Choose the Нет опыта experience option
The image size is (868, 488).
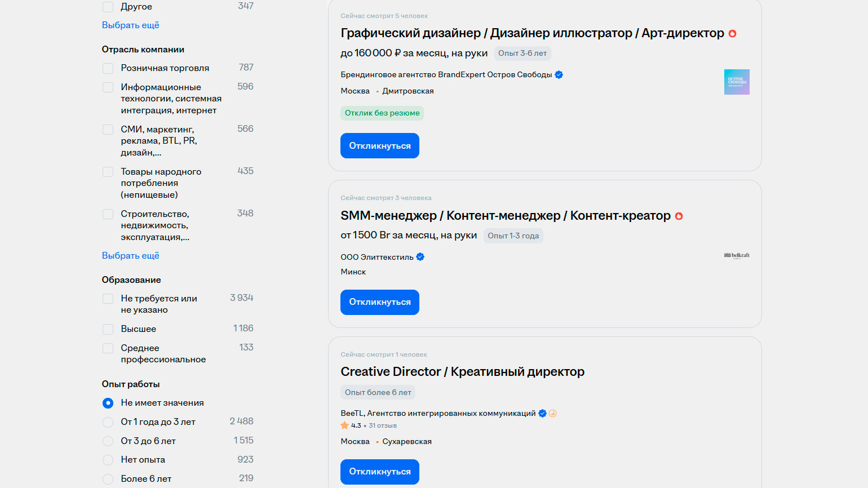coord(108,460)
